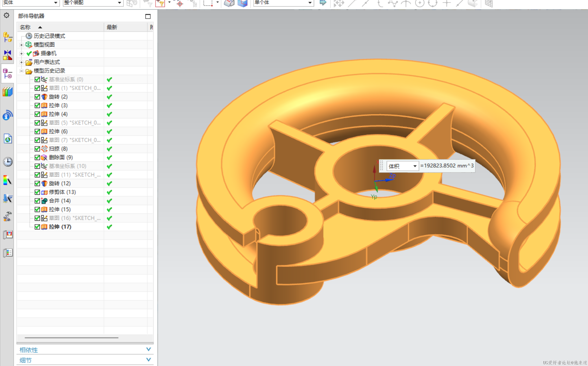
Task: Click the arc center snap point icon
Action: coord(419,3)
